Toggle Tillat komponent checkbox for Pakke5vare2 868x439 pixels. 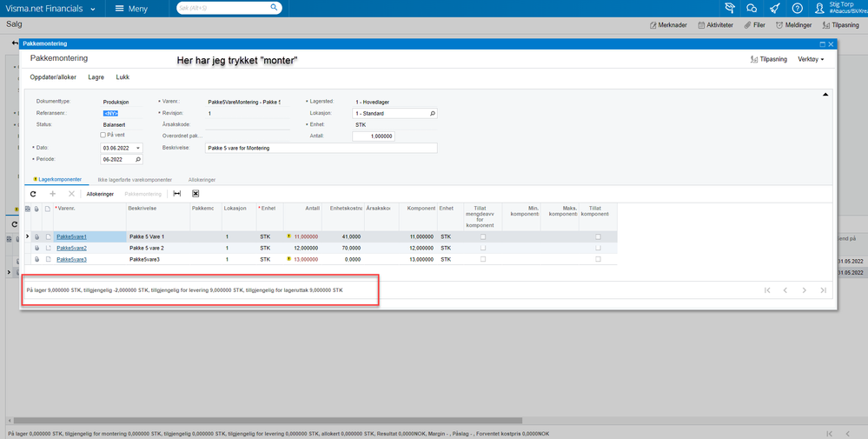tap(598, 248)
